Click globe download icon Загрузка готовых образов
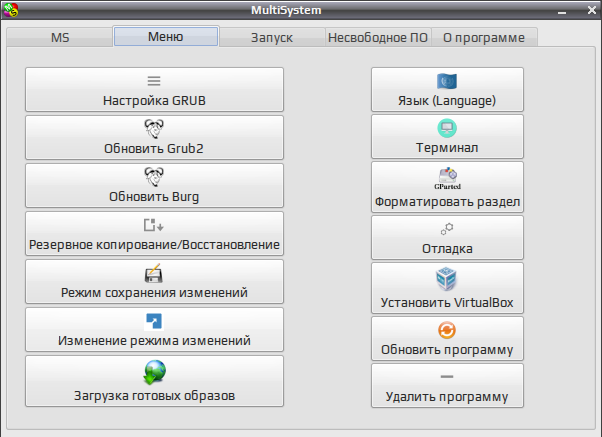The width and height of the screenshot is (602, 437). pyautogui.click(x=154, y=372)
